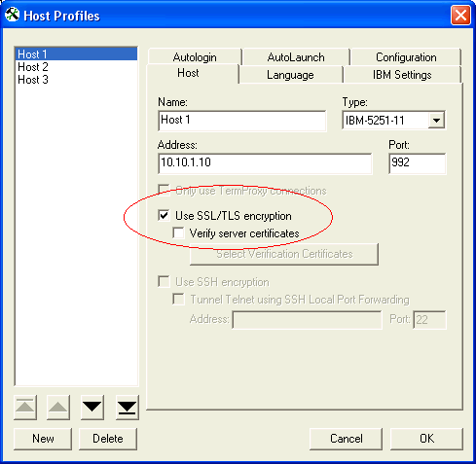Select the Configuration tab
The width and height of the screenshot is (476, 464).
[406, 57]
